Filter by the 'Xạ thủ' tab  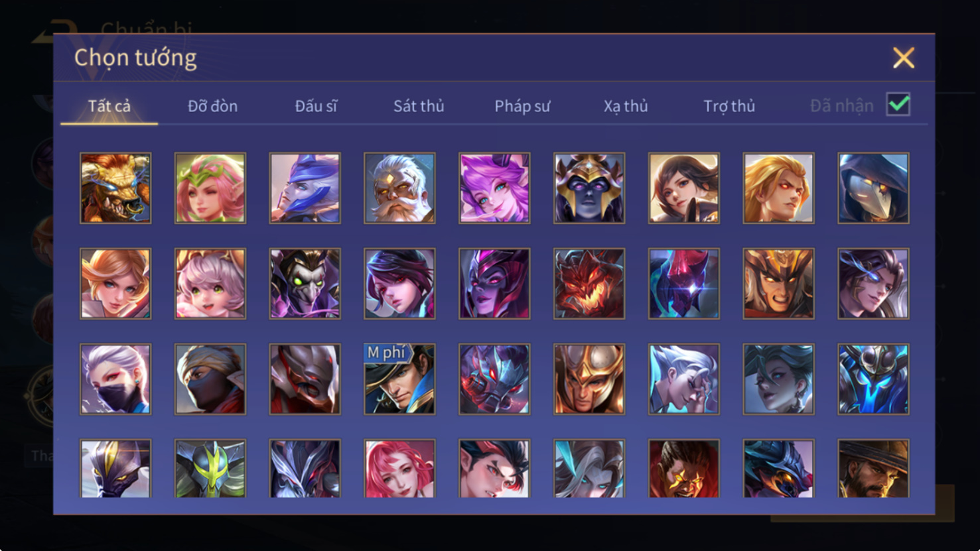click(626, 106)
